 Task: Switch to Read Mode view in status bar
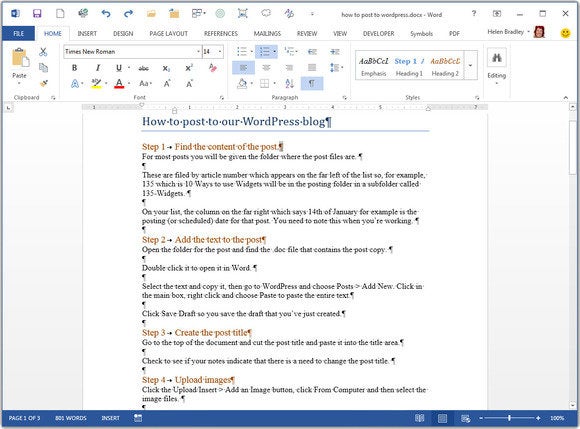(419, 418)
